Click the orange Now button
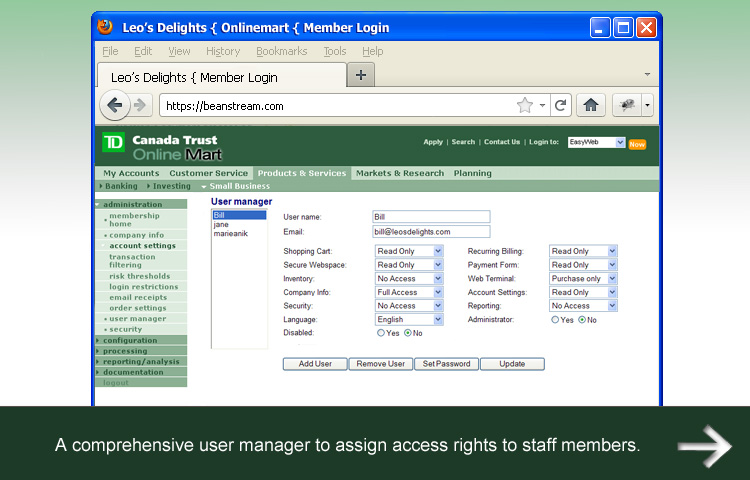 coord(637,144)
